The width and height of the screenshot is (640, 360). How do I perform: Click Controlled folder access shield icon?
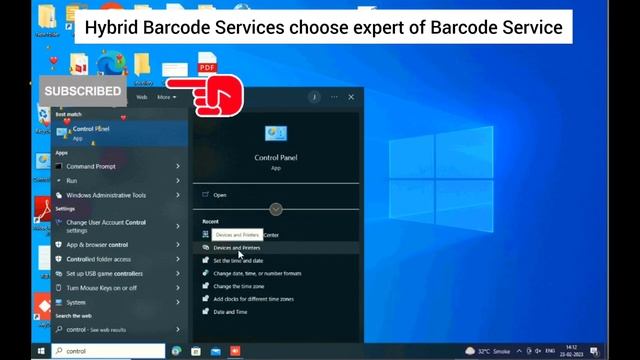59,259
